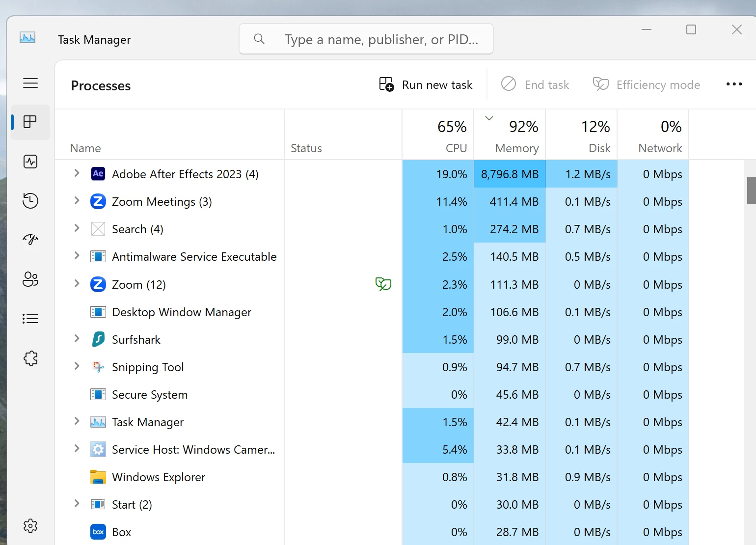
Task: Click the Adobe After Effects app icon
Action: [98, 174]
